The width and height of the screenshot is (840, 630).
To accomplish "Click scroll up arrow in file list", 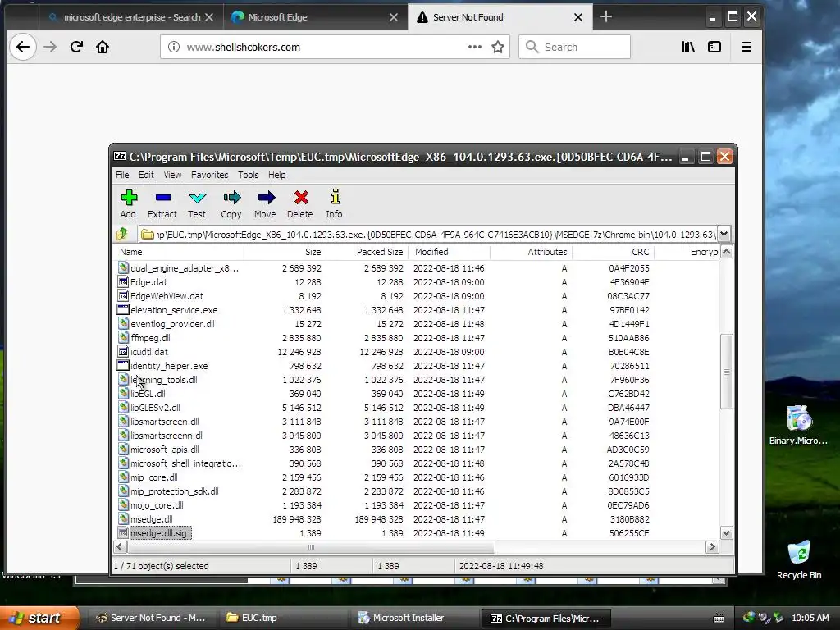I will (x=727, y=252).
